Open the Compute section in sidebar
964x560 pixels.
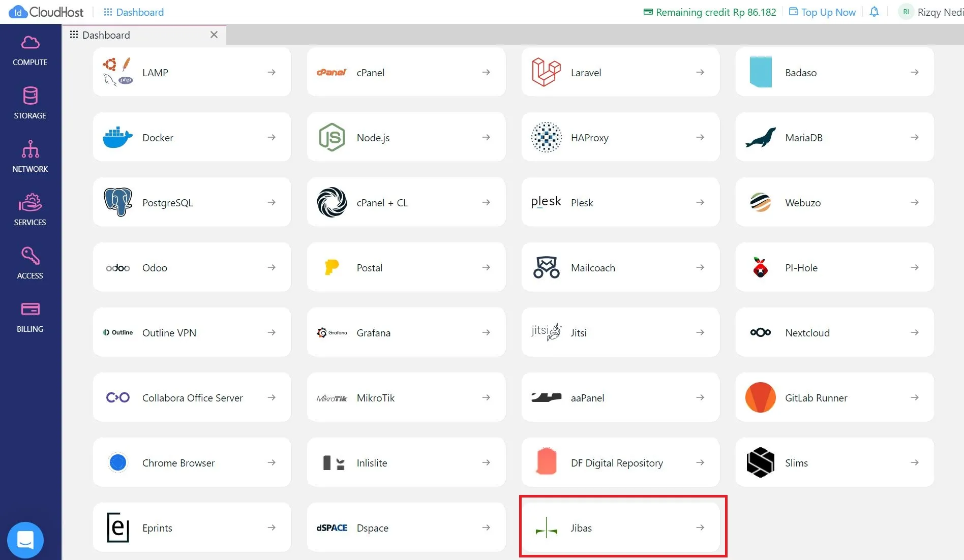pyautogui.click(x=30, y=51)
